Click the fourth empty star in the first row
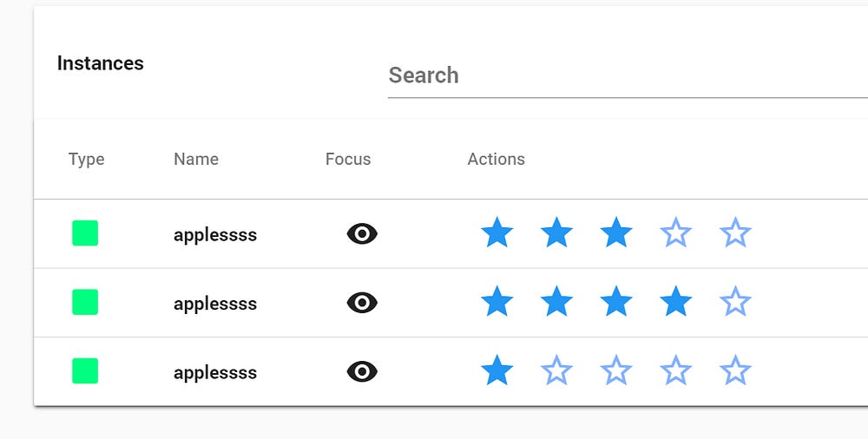The width and height of the screenshot is (868, 439). click(675, 233)
